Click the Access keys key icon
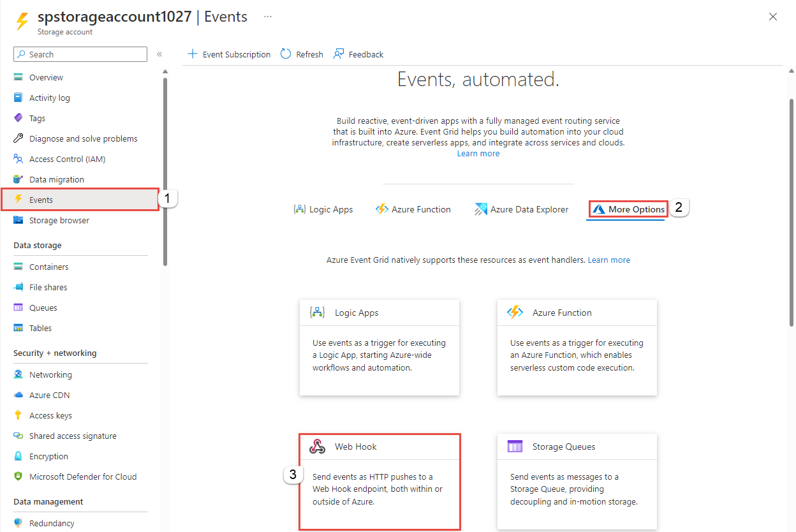The width and height of the screenshot is (796, 532). tap(18, 415)
